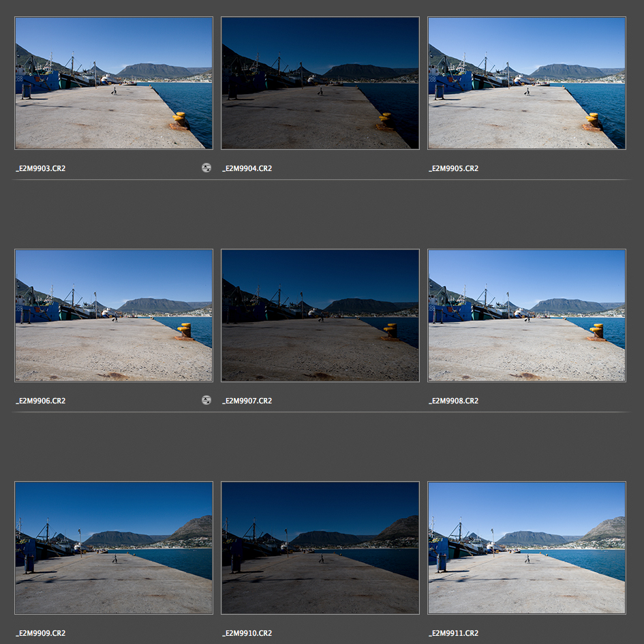Click the filename _E2M9906.CR2
The height and width of the screenshot is (644, 644).
[x=41, y=401]
